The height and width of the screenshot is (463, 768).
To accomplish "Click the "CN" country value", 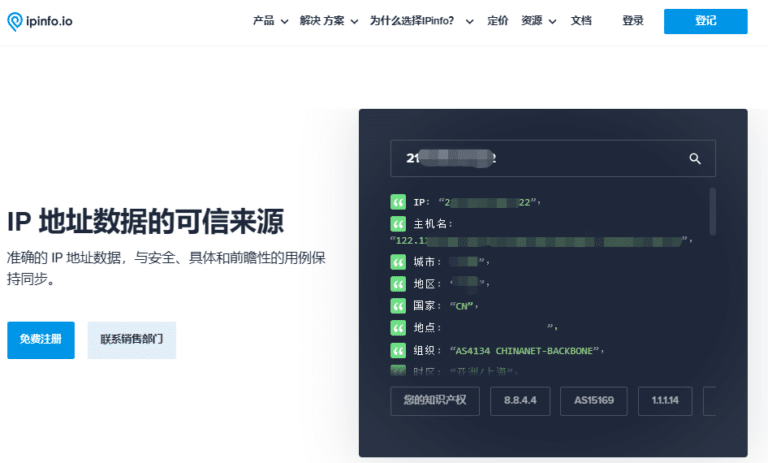I will (461, 306).
